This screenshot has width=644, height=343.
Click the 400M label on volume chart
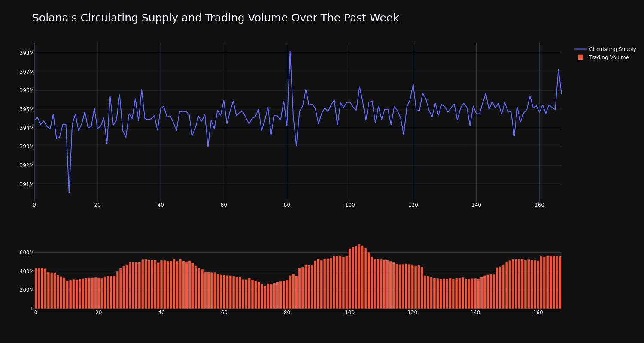click(27, 271)
